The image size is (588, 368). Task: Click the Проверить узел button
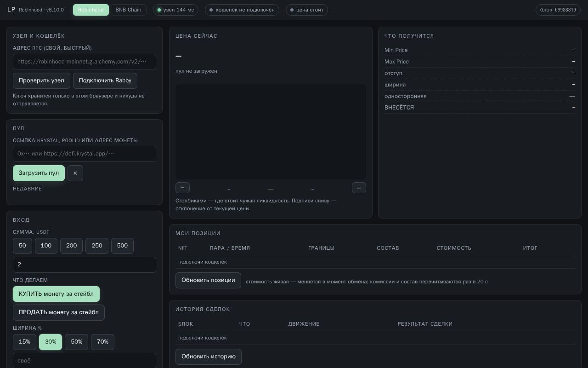coord(41,80)
